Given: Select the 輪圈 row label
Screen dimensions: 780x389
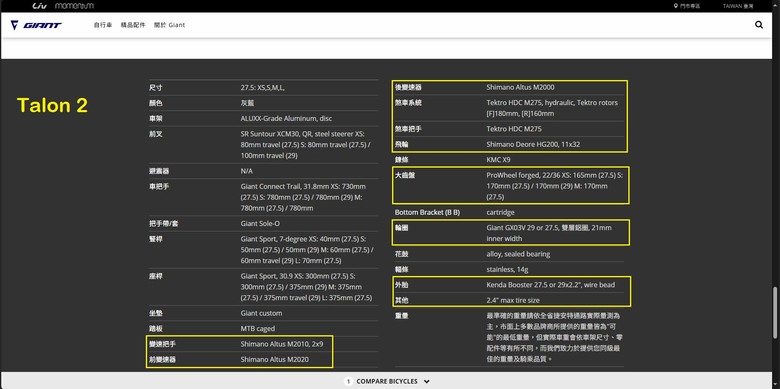Looking at the screenshot, I should (x=401, y=228).
